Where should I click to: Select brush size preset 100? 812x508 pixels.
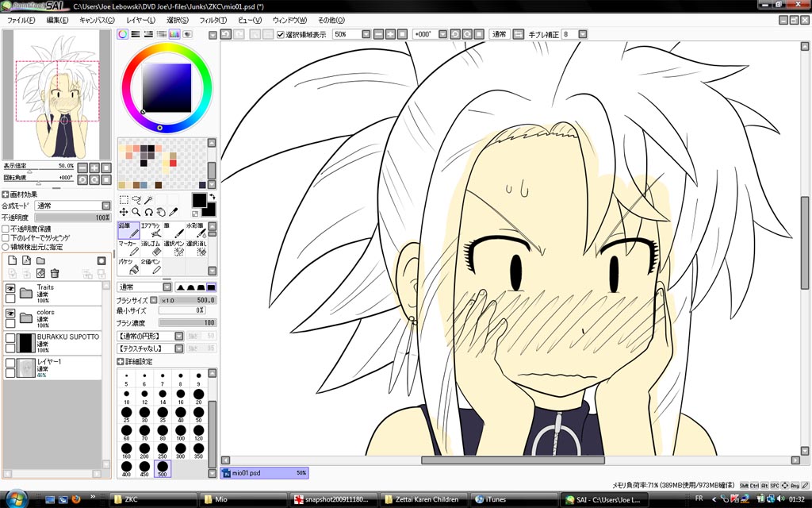[x=180, y=433]
